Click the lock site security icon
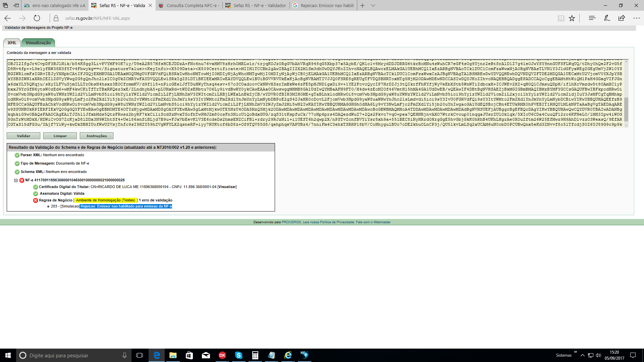The width and height of the screenshot is (644, 362). [x=56, y=18]
